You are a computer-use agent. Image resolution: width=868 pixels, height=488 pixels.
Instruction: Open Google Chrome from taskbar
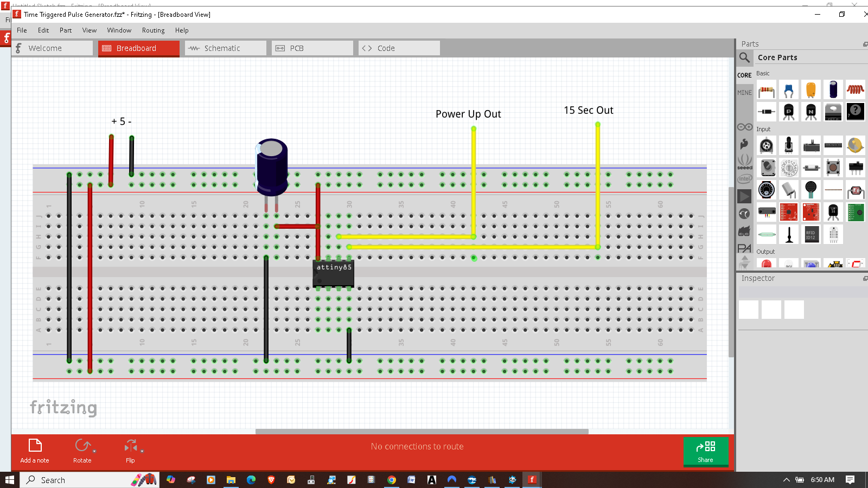pyautogui.click(x=392, y=480)
